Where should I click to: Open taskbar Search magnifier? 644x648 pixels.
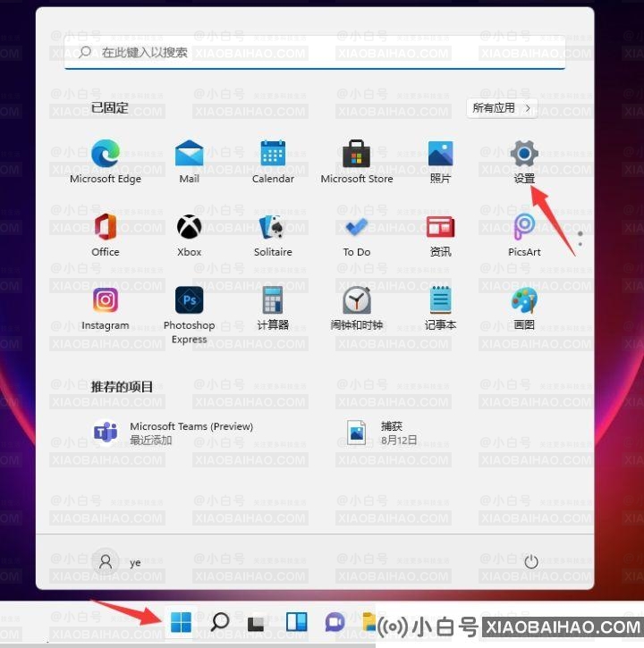coord(220,622)
